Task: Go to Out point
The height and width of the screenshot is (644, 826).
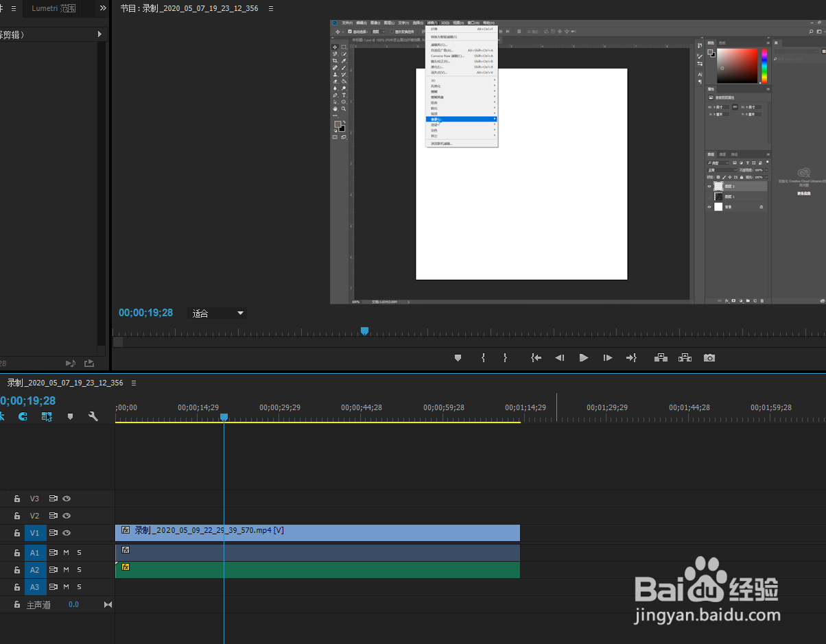Action: 631,358
